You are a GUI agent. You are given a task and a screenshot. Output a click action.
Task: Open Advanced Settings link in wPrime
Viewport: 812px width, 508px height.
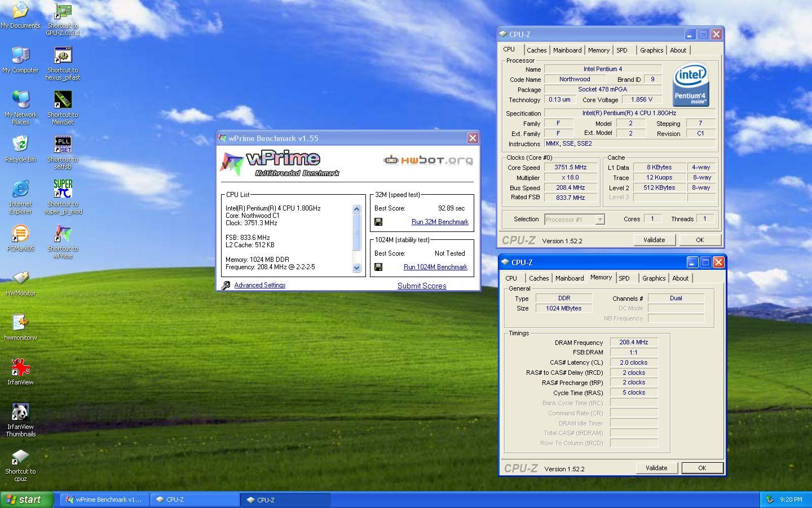click(x=260, y=285)
